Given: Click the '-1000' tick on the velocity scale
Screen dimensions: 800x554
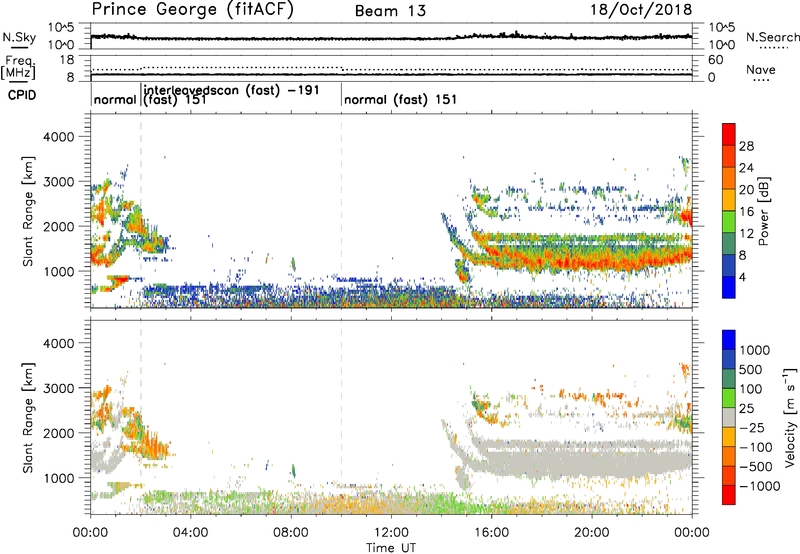Looking at the screenshot, I should pyautogui.click(x=759, y=486).
